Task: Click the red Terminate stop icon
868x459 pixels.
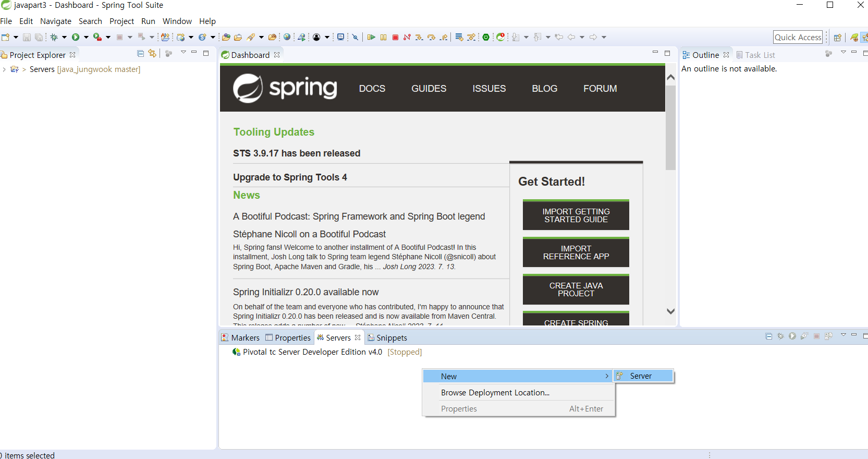Action: [x=395, y=37]
